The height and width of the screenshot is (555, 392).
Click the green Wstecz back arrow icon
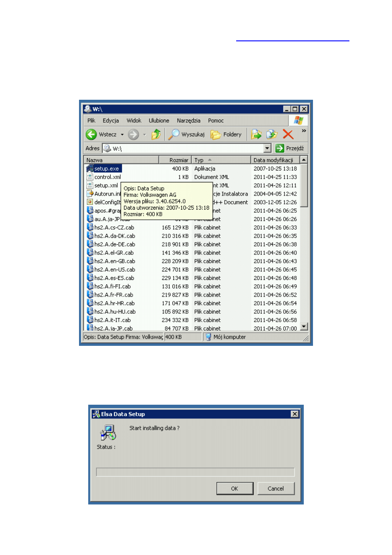(91, 135)
